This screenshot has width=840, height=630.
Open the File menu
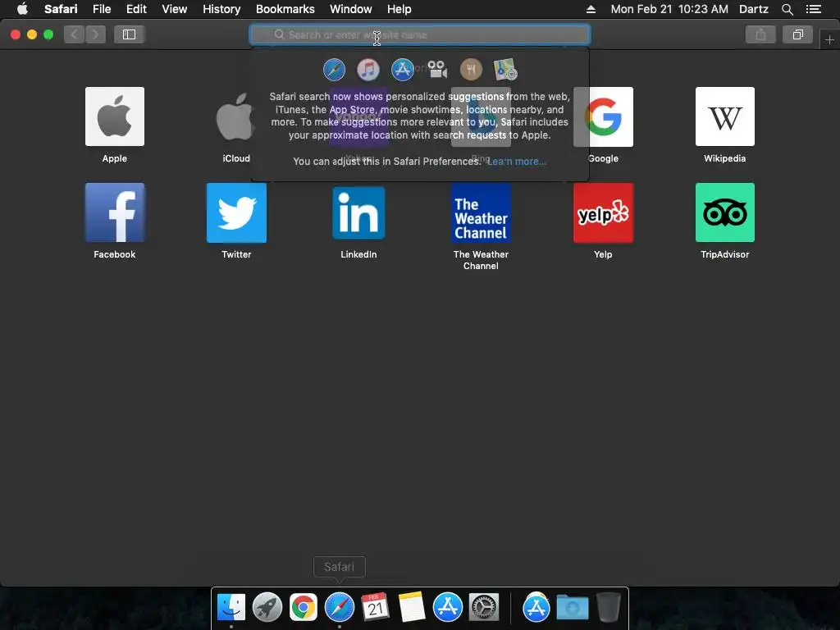(102, 9)
